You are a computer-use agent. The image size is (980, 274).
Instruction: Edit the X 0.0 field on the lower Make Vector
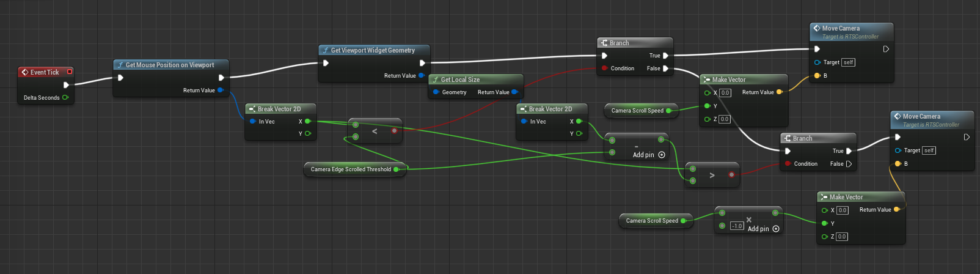click(x=842, y=210)
